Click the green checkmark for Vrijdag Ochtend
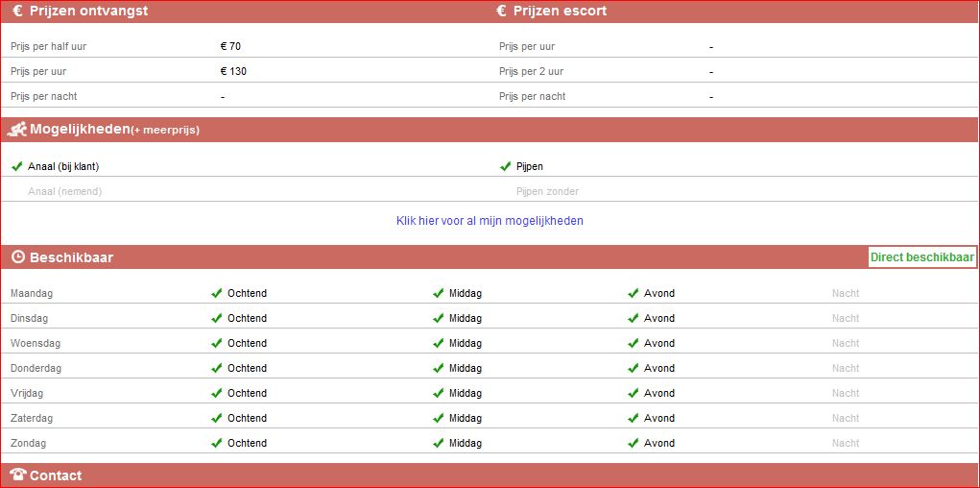The width and height of the screenshot is (980, 488). click(x=217, y=393)
